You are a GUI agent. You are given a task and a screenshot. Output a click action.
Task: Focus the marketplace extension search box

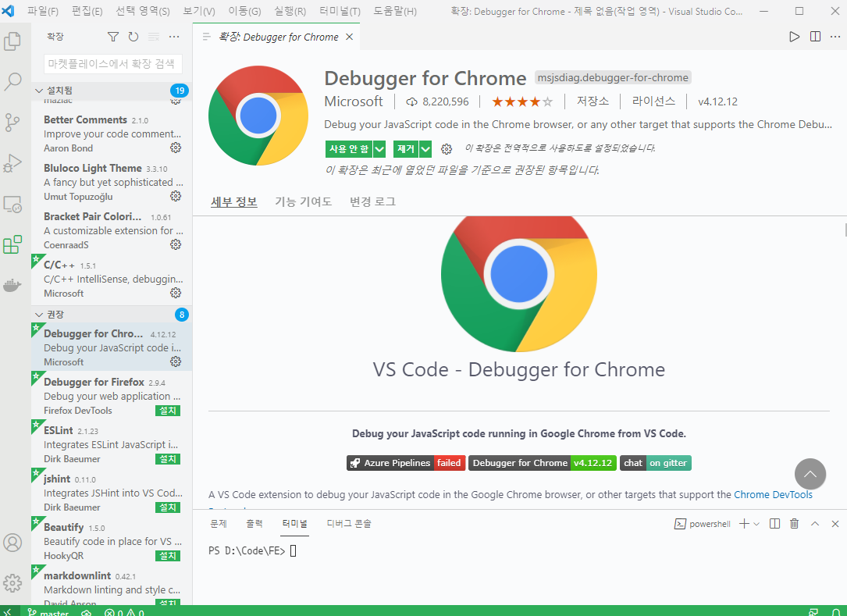click(x=113, y=64)
